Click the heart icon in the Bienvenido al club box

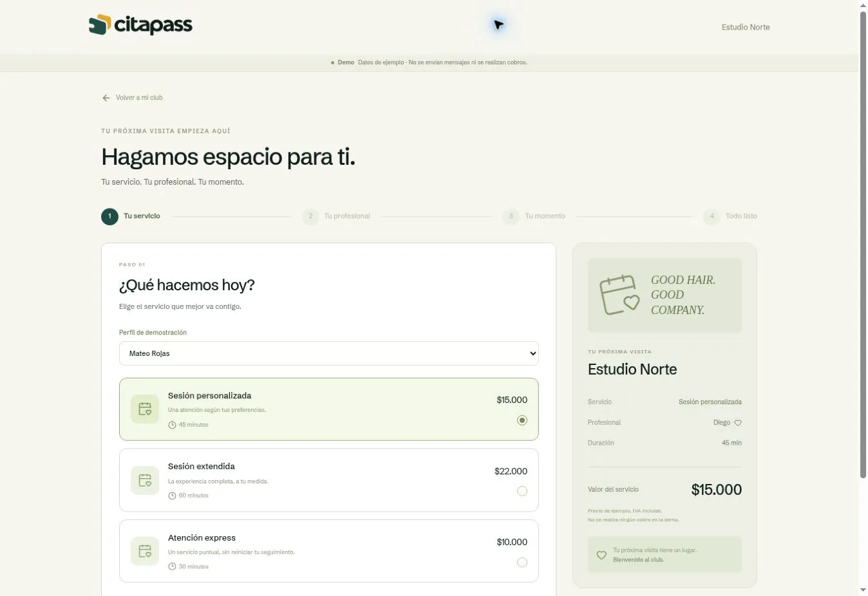click(601, 555)
